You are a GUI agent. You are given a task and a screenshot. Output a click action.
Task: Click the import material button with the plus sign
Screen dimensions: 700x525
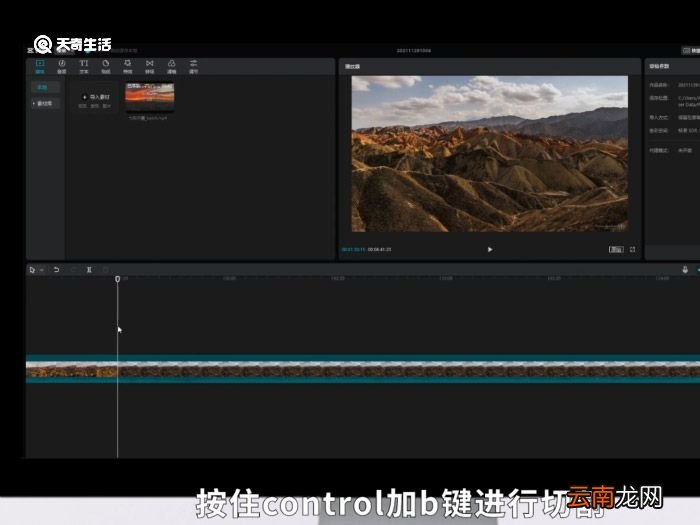[x=95, y=97]
